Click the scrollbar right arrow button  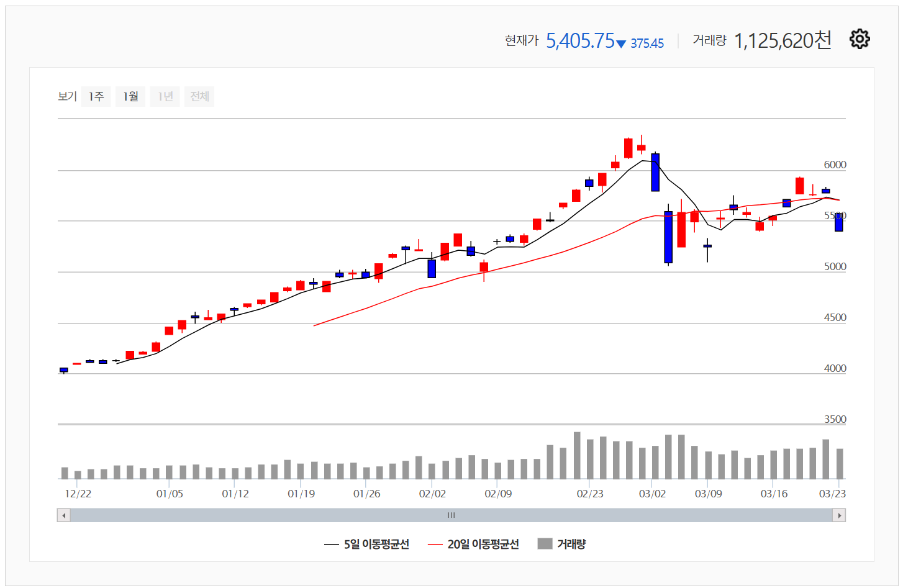pyautogui.click(x=839, y=515)
